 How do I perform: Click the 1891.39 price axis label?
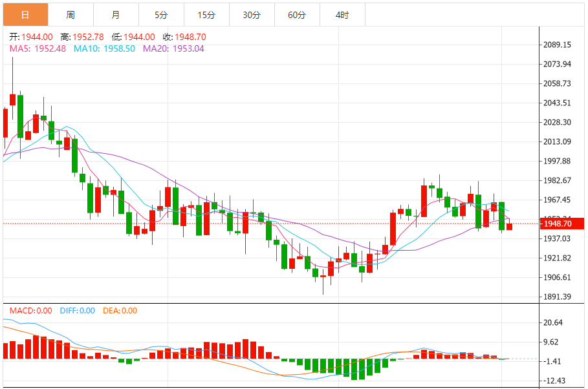click(557, 297)
